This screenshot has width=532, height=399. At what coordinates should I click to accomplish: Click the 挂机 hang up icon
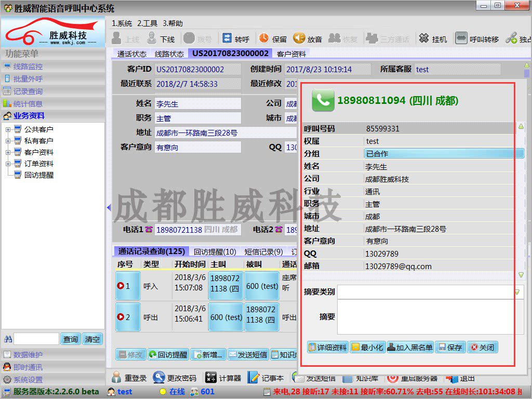424,38
